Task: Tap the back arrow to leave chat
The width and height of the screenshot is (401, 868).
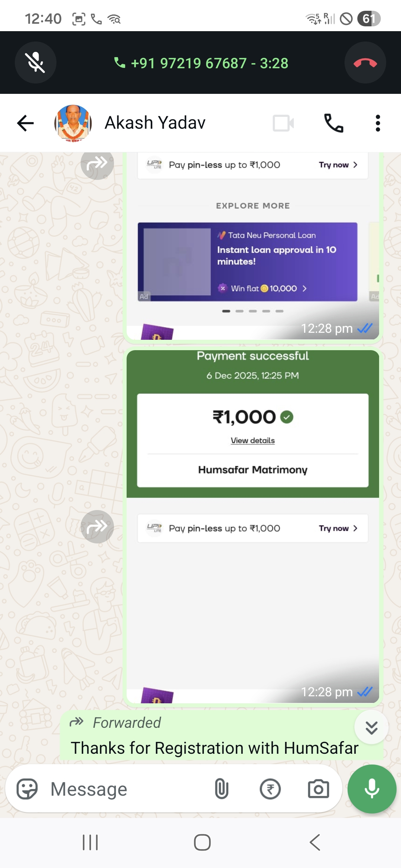Action: [26, 123]
